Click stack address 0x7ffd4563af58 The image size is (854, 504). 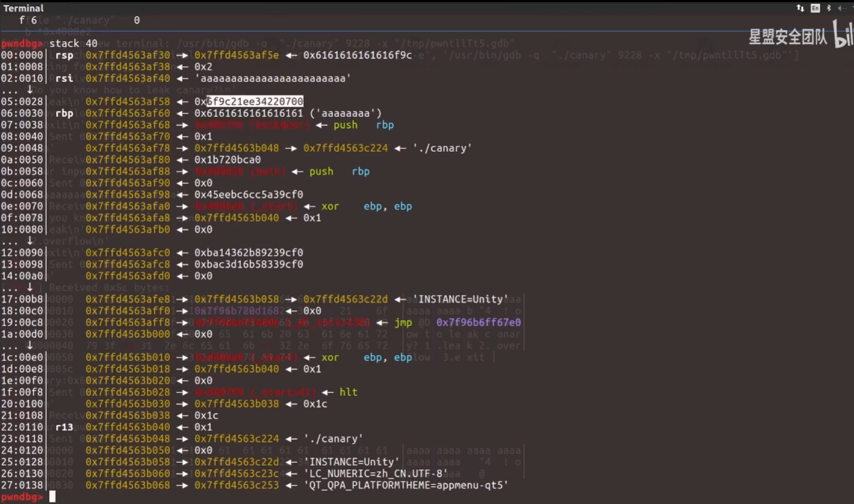(128, 101)
